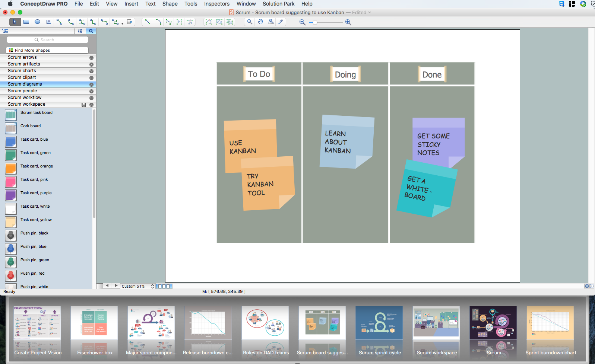Click the zoom out magnifier
595x364 pixels.
click(x=303, y=22)
